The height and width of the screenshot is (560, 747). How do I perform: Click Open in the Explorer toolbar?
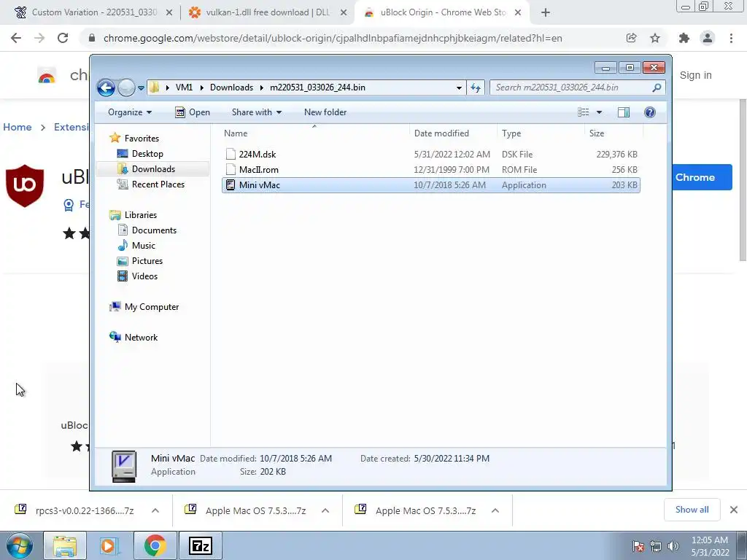tap(193, 112)
